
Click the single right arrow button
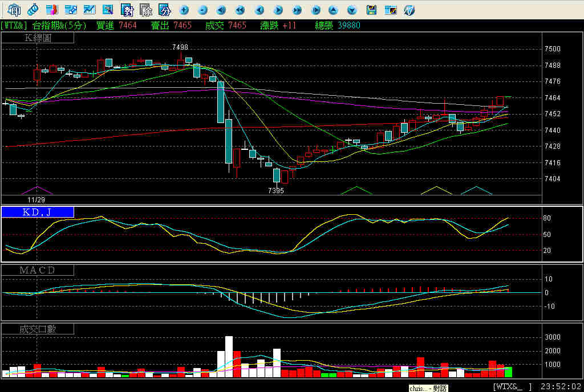point(278,10)
